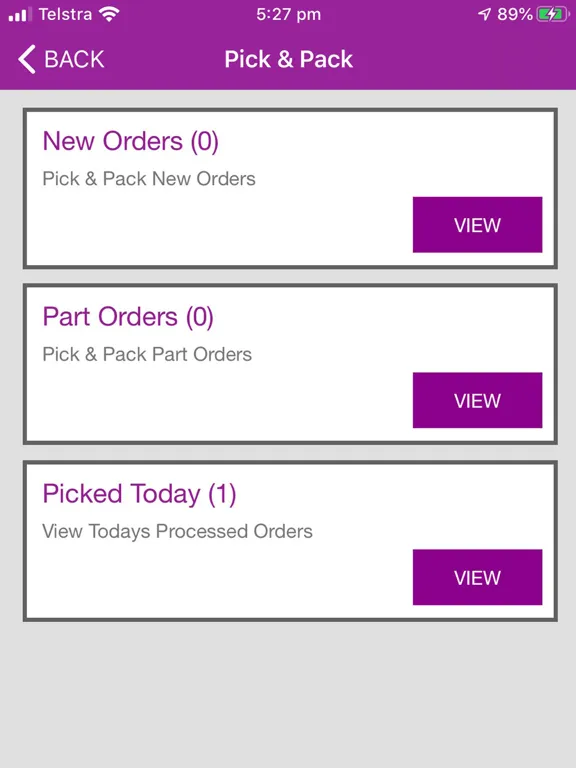Tap the 89% battery percentage text

(x=514, y=14)
